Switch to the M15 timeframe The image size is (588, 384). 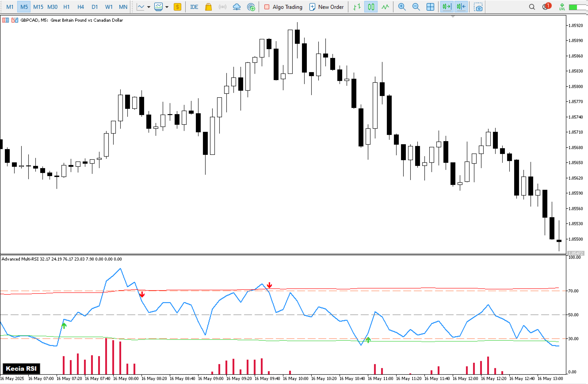pyautogui.click(x=38, y=7)
